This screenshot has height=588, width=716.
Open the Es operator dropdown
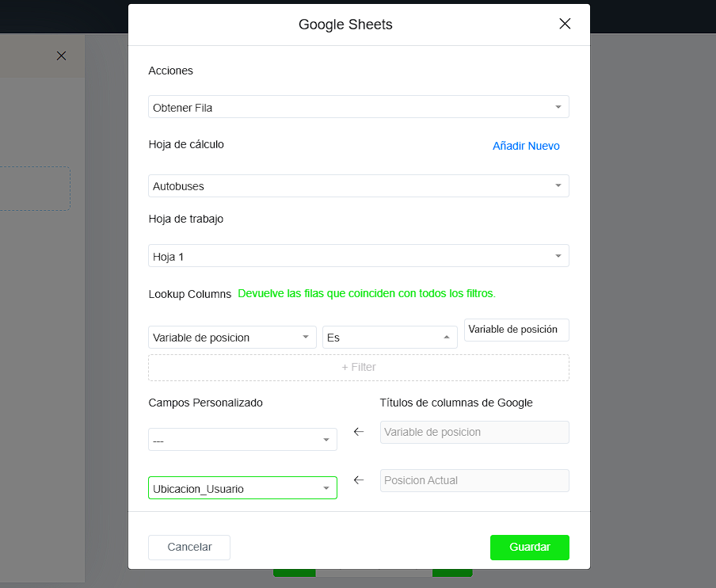click(389, 338)
